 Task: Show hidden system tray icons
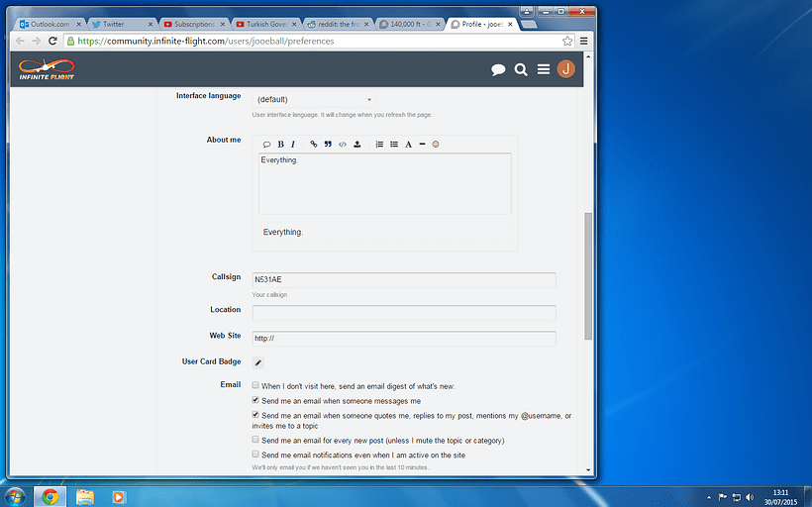[x=709, y=498]
